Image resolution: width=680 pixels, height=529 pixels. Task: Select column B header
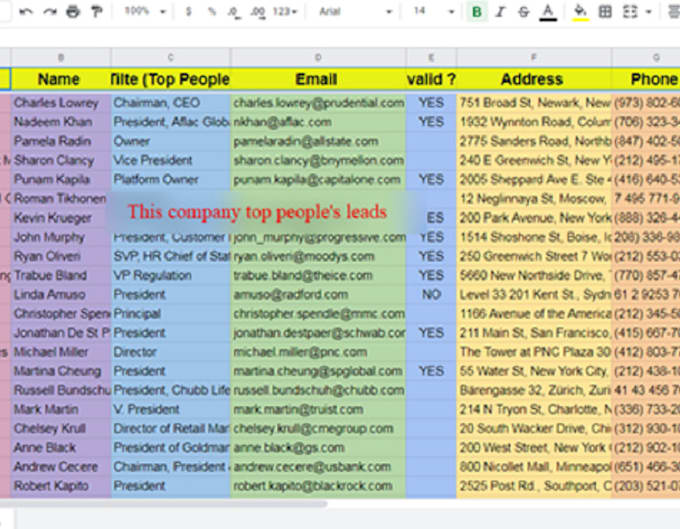click(x=61, y=57)
